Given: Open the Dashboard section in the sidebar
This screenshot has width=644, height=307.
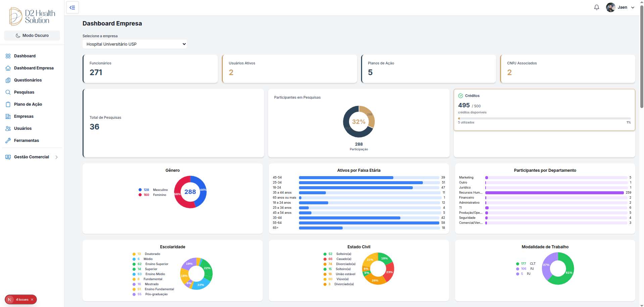Looking at the screenshot, I should pos(24,56).
